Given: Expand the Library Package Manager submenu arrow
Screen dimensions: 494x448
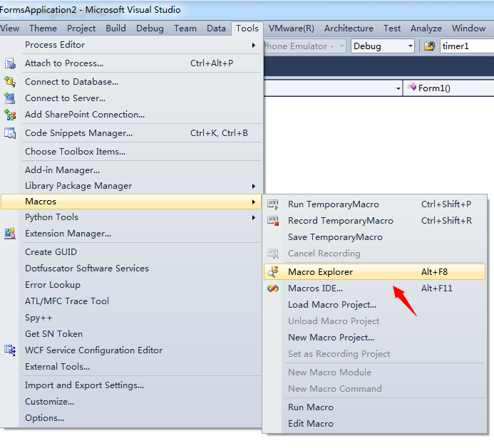Looking at the screenshot, I should (x=254, y=187).
